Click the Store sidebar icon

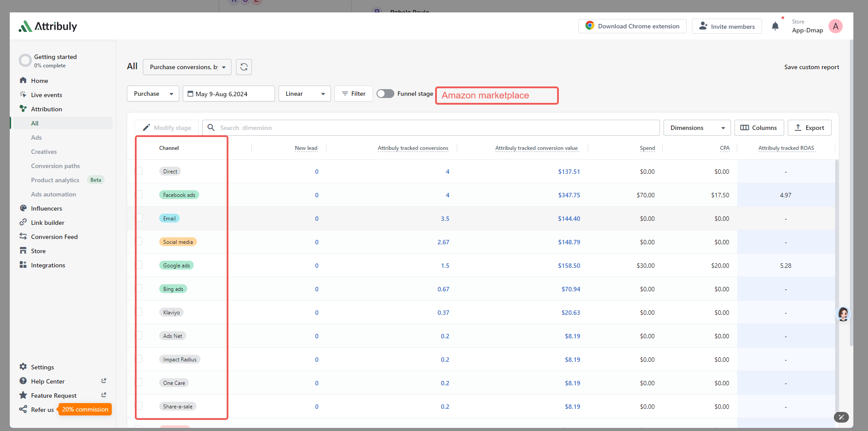(x=23, y=251)
